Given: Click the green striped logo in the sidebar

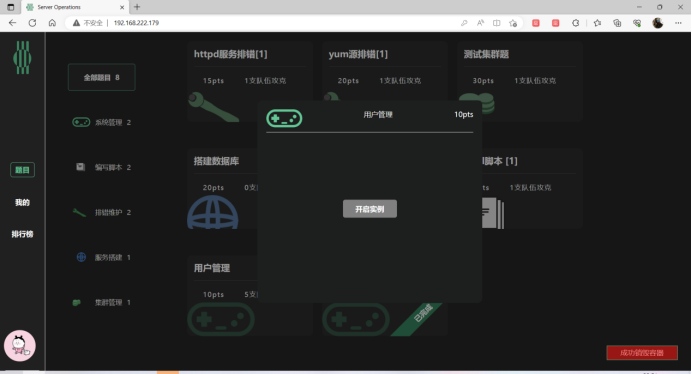Looking at the screenshot, I should 22,57.
